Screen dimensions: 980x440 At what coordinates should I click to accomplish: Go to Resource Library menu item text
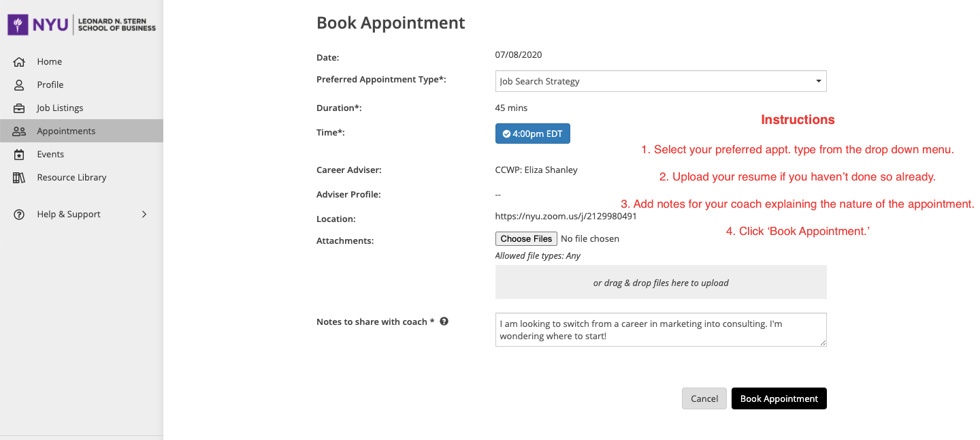[x=71, y=178]
